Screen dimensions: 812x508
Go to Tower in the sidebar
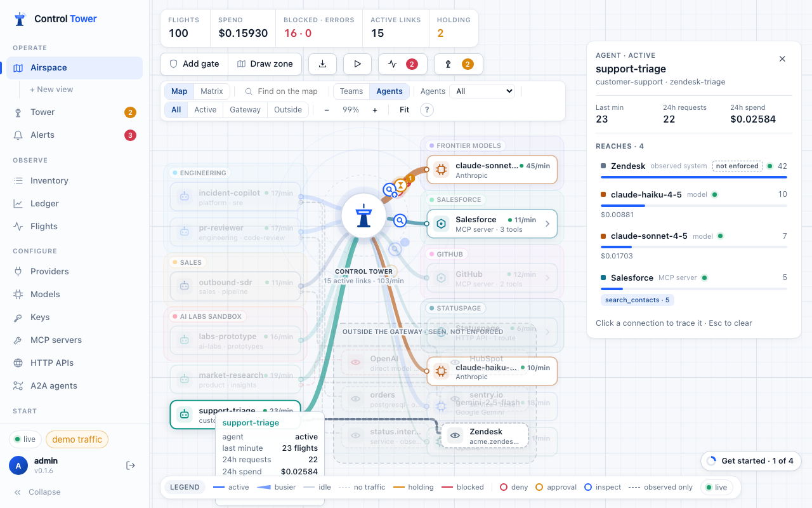click(74, 112)
